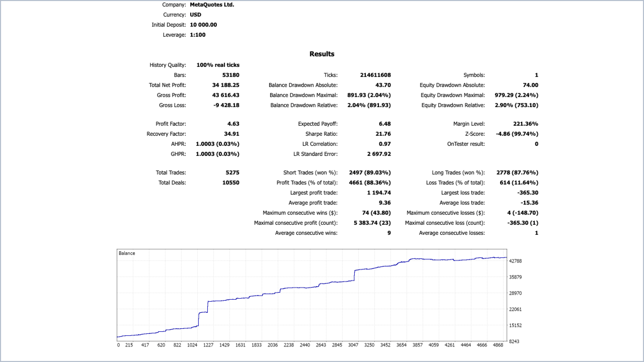Select the "Sharpe Ratio:" label
The image size is (644, 362).
click(321, 134)
